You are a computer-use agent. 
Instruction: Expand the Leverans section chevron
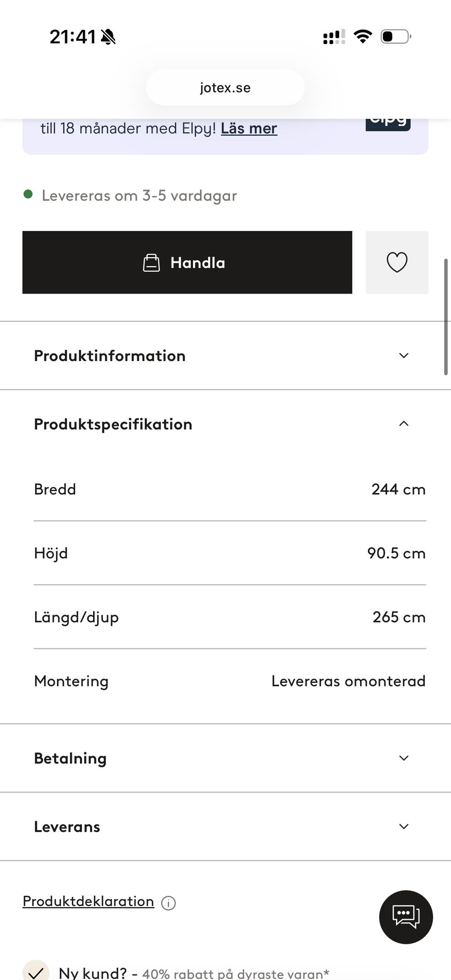[404, 826]
